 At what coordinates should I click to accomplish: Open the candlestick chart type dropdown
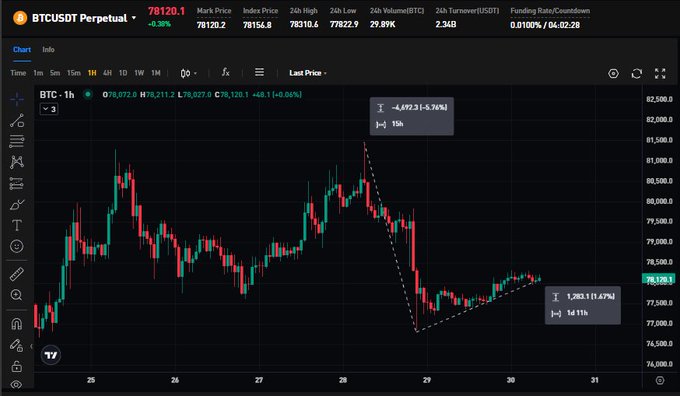pyautogui.click(x=189, y=73)
